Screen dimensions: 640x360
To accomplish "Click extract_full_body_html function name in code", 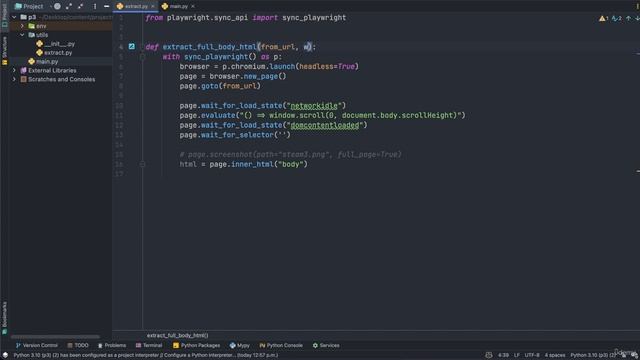I will [209, 47].
